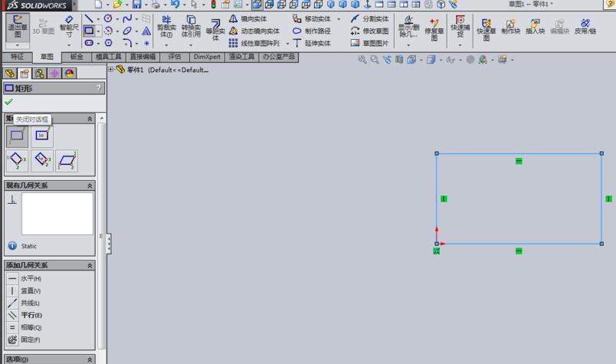Choose Parallelogram type in property panel
This screenshot has height=364, width=616.
(67, 160)
